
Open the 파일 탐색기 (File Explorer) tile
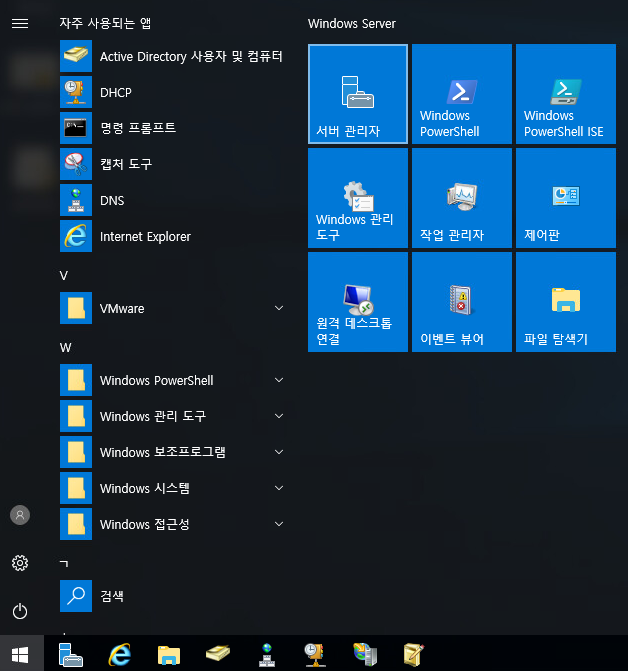point(566,302)
